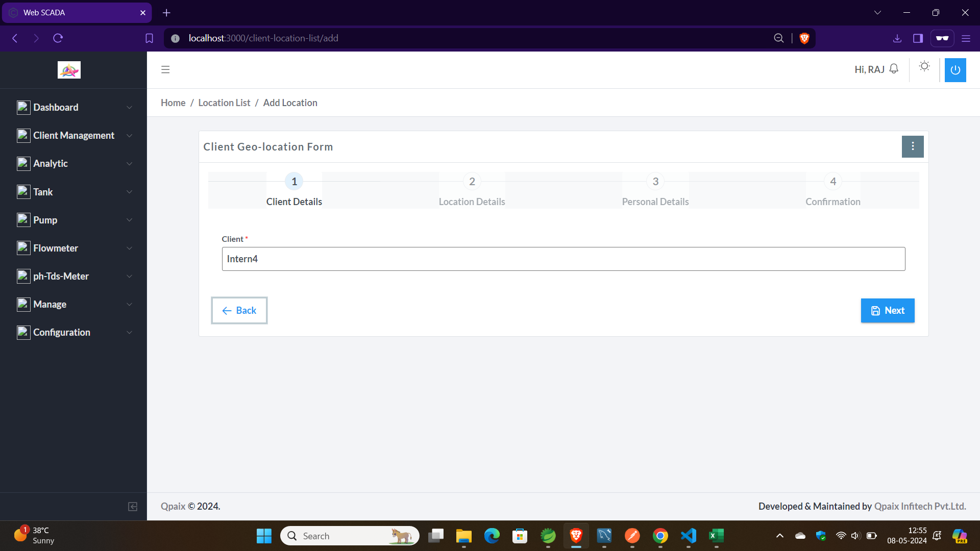Viewport: 980px width, 551px height.
Task: Open Visual Studio Code from taskbar
Action: pyautogui.click(x=688, y=536)
